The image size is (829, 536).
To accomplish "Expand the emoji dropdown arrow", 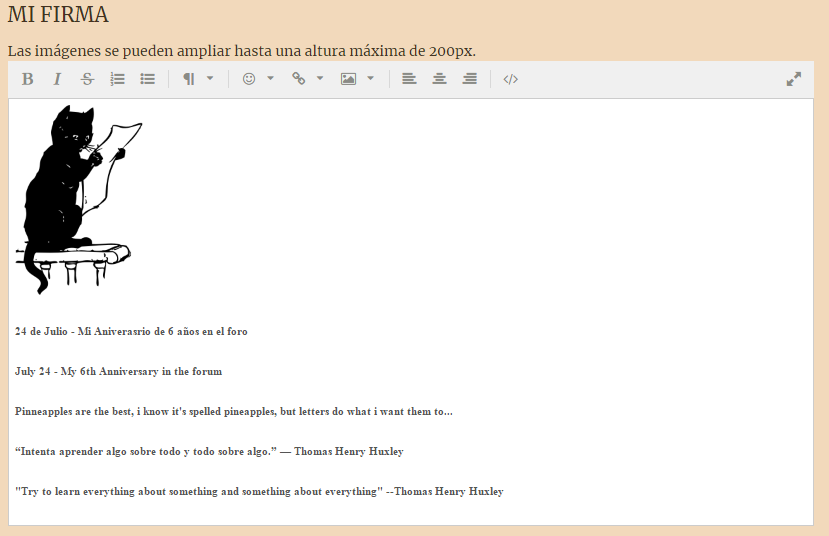I will click(x=271, y=78).
